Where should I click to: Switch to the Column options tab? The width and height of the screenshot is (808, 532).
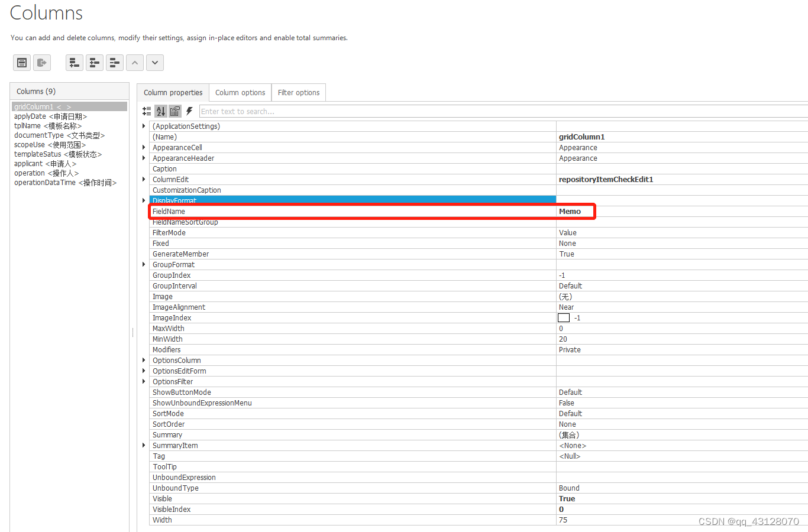pos(240,92)
